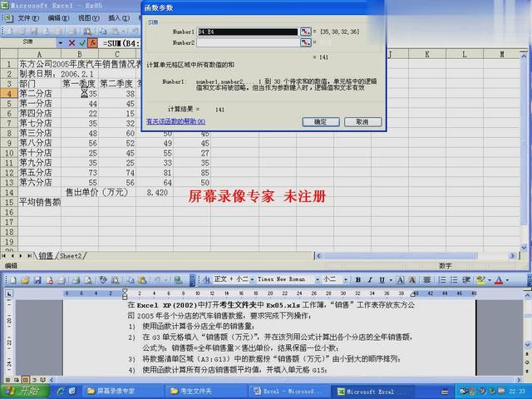This screenshot has width=532, height=399.
Task: Click the 开始 Start button
Action: (x=24, y=391)
